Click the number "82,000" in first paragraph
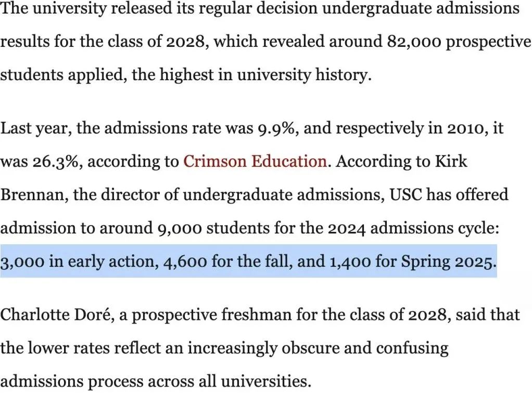This screenshot has width=532, height=397. pos(414,42)
